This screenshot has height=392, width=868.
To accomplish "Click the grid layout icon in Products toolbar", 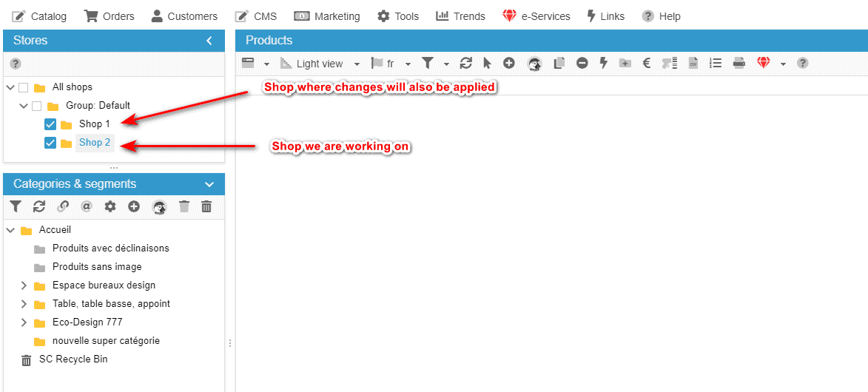I will coord(248,63).
